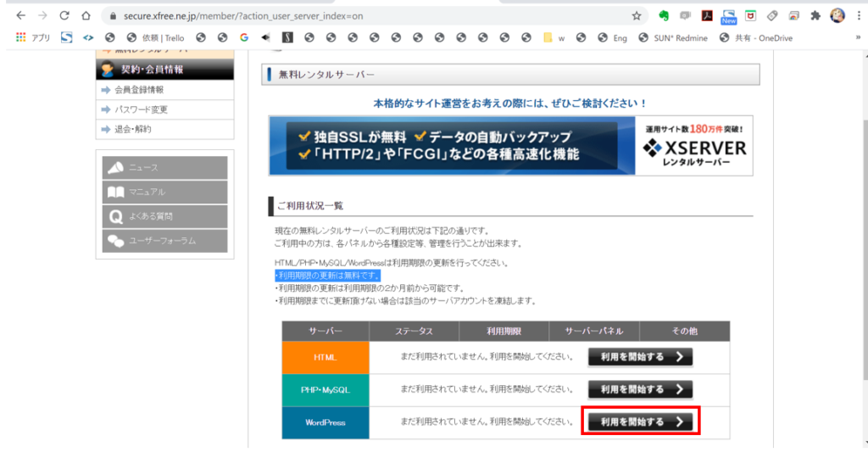Click the manual book icon in sidebar

pos(115,193)
